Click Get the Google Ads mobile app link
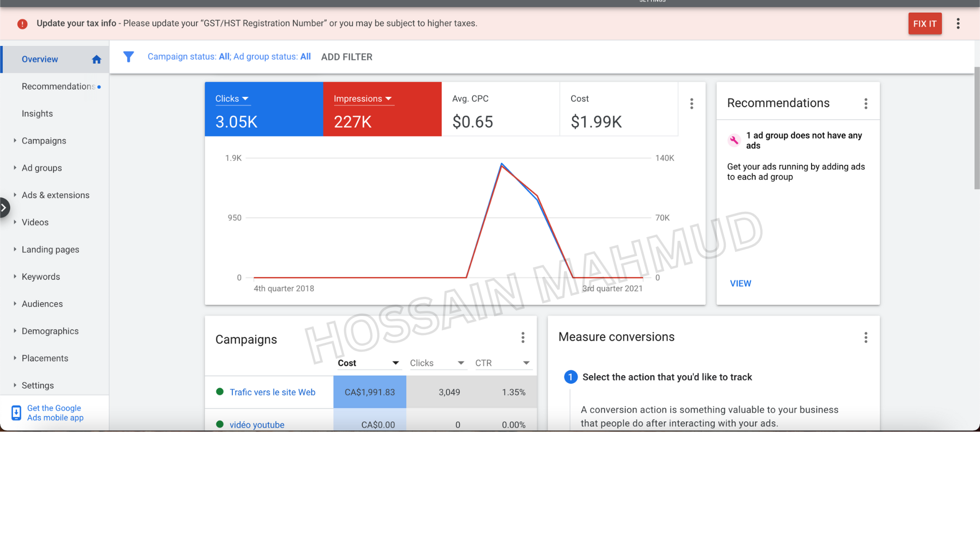980x551 pixels. (x=55, y=413)
